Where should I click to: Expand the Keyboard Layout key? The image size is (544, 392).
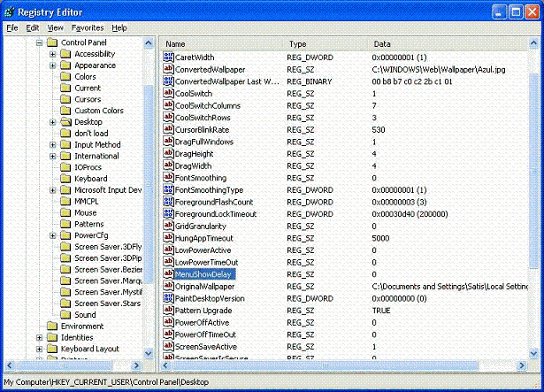[x=39, y=349]
